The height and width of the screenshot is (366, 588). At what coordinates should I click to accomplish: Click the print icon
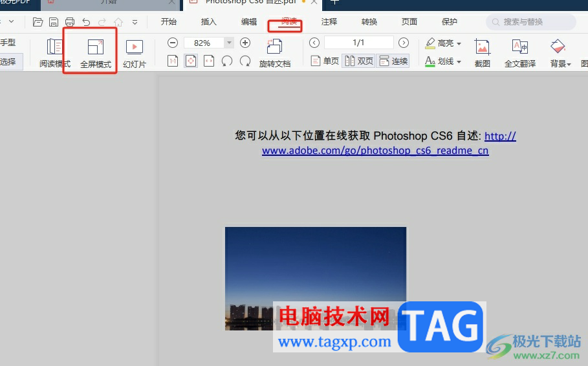pyautogui.click(x=70, y=22)
